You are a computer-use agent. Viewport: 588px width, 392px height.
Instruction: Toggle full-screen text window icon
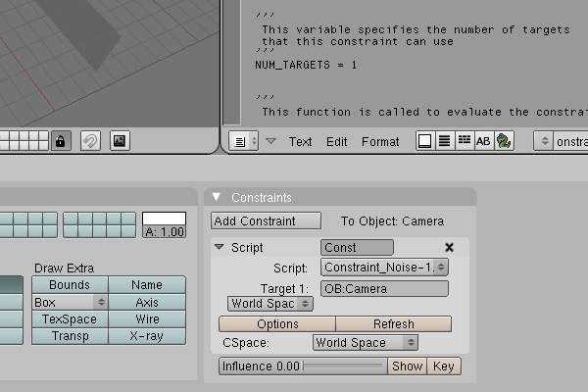click(x=425, y=141)
